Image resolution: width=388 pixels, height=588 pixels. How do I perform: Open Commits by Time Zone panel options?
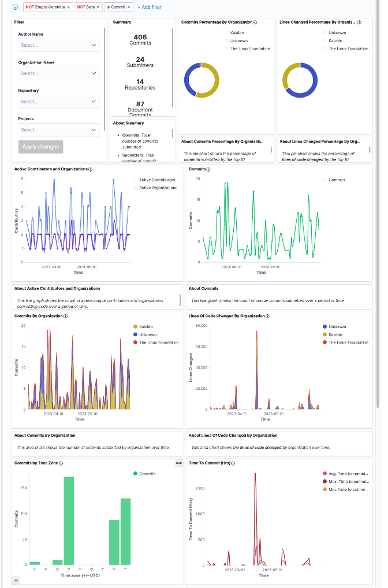pos(179,463)
